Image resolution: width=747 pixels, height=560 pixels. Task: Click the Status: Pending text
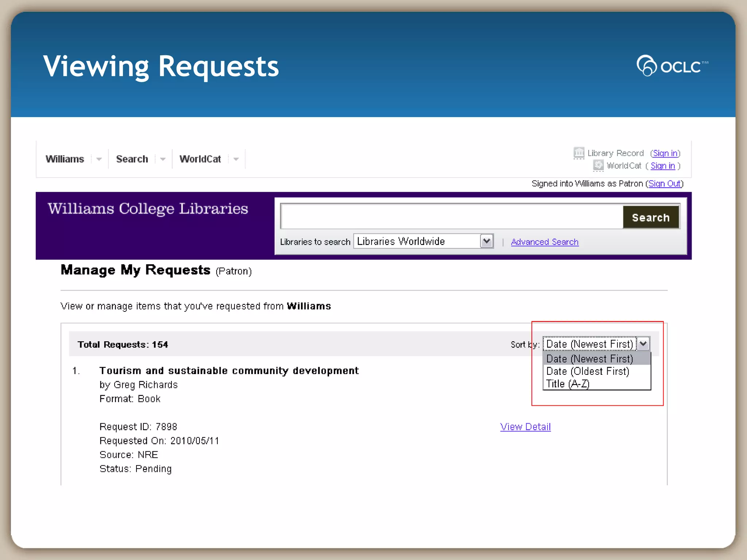pyautogui.click(x=136, y=469)
